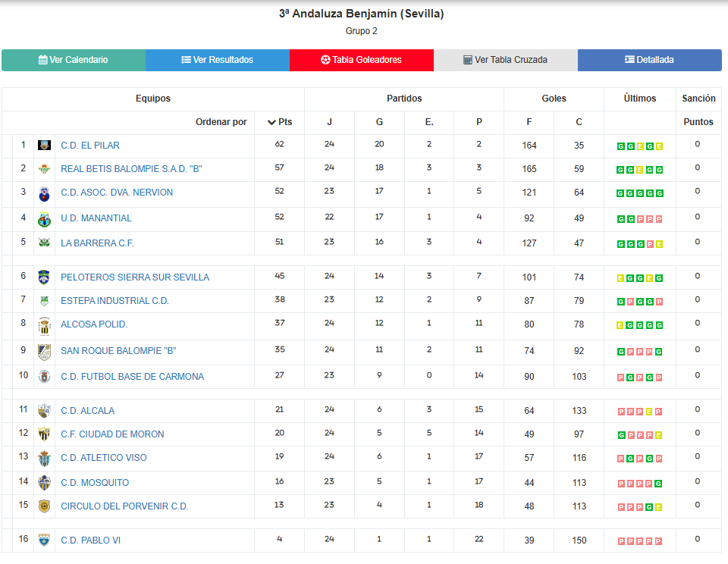The width and height of the screenshot is (728, 564).
Task: Click the Últimos column header
Action: point(640,99)
